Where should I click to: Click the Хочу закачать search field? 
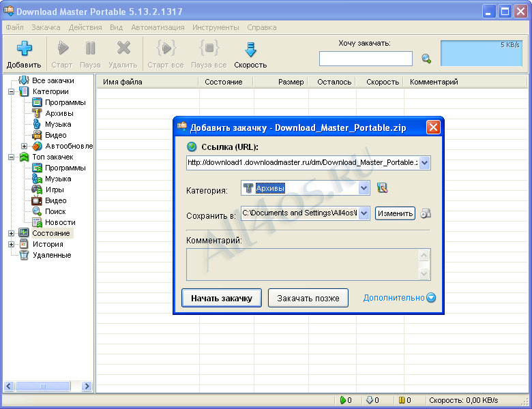point(366,59)
